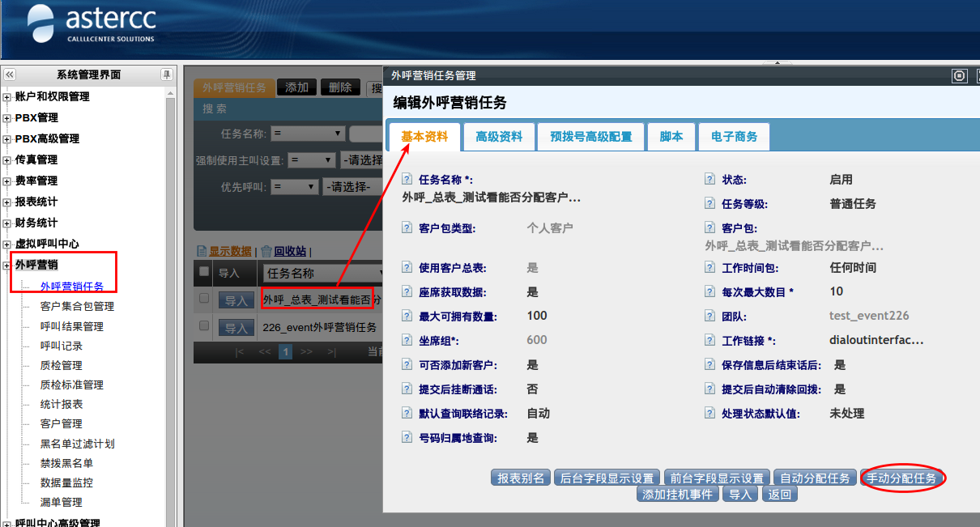Collapse the sidebar with double-arrow icon
980x527 pixels.
coord(10,74)
